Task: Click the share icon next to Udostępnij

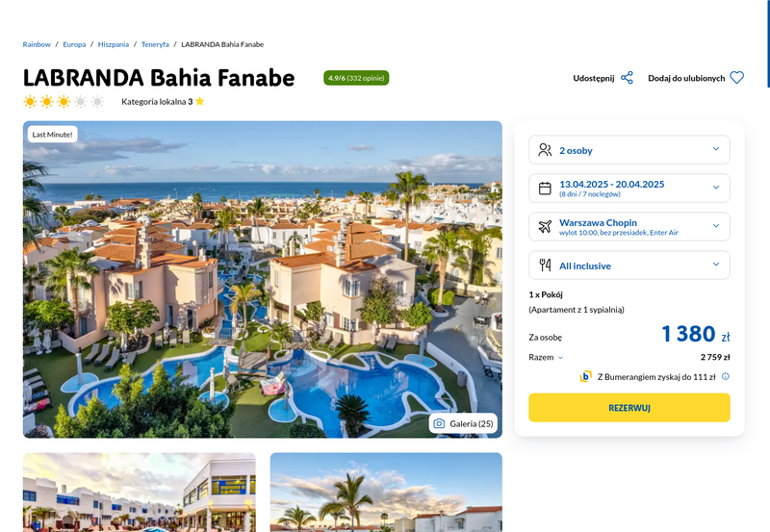Action: tap(627, 78)
